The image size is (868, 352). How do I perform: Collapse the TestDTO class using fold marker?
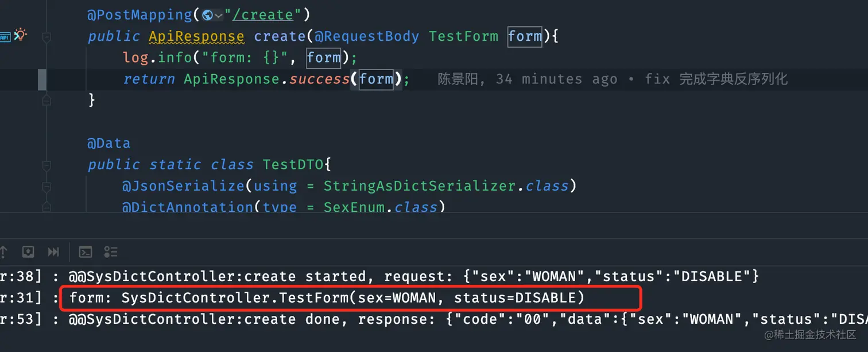46,165
